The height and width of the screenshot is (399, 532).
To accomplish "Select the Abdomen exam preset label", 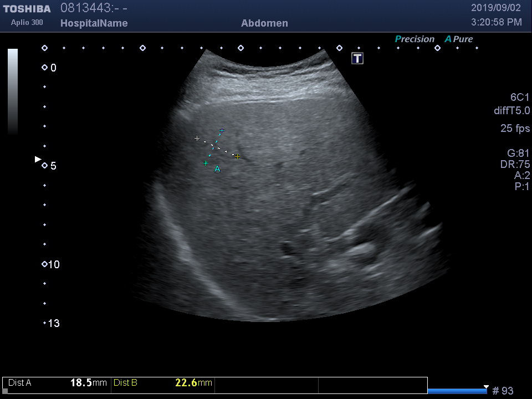I will (264, 23).
